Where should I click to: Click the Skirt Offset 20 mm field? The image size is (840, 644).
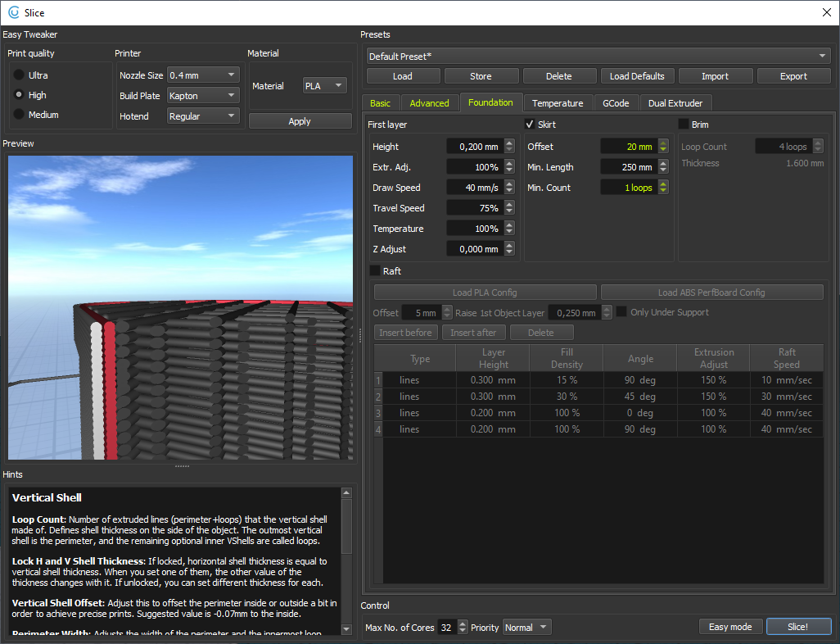[629, 147]
